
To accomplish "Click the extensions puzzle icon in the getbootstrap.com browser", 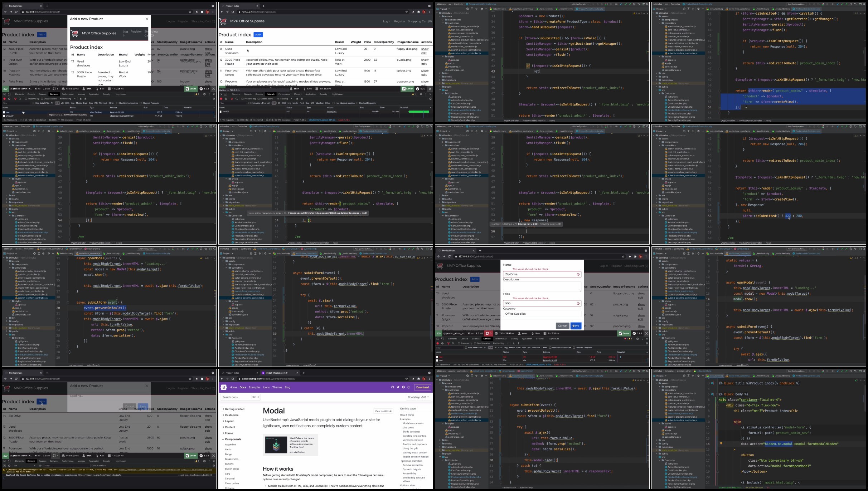I will 419,379.
